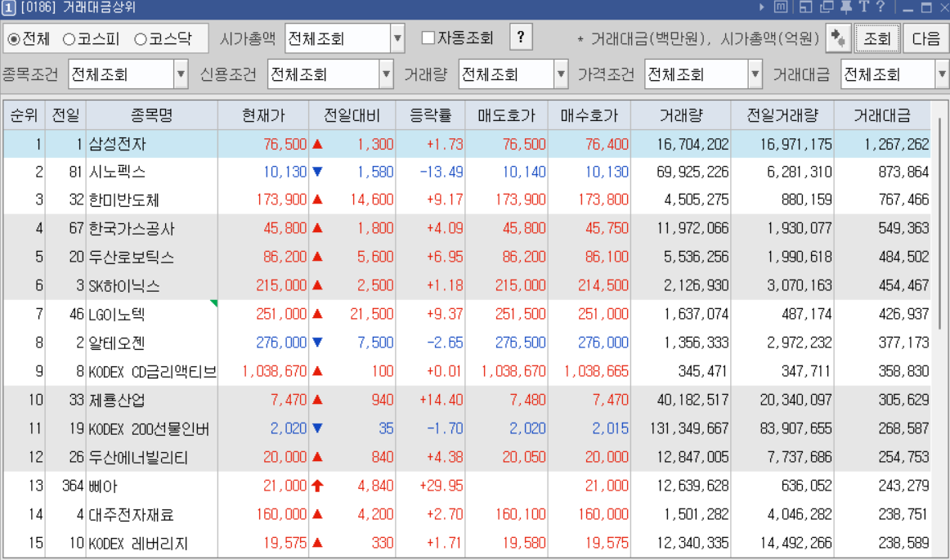
Task: Click the 다음 button
Action: pos(926,38)
